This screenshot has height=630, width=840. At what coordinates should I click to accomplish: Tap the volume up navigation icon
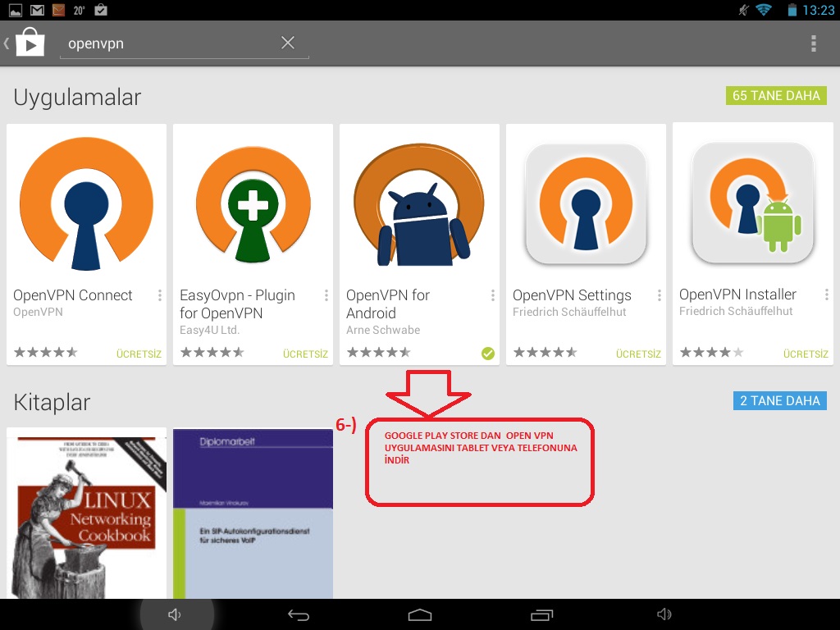(664, 614)
